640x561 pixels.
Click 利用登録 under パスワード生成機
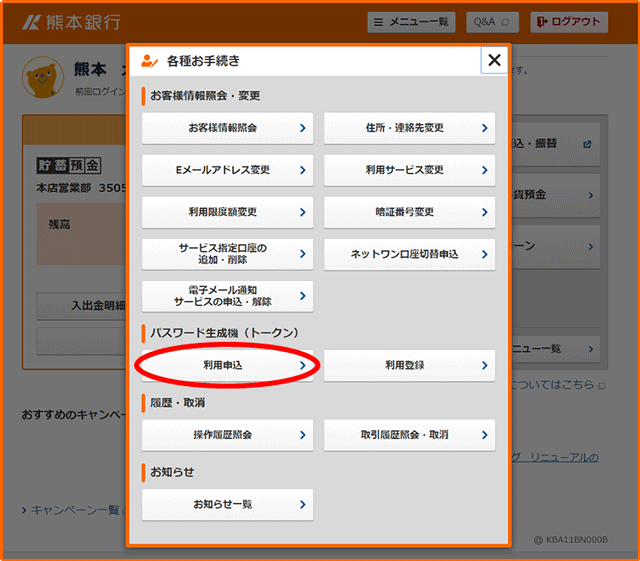tap(409, 365)
